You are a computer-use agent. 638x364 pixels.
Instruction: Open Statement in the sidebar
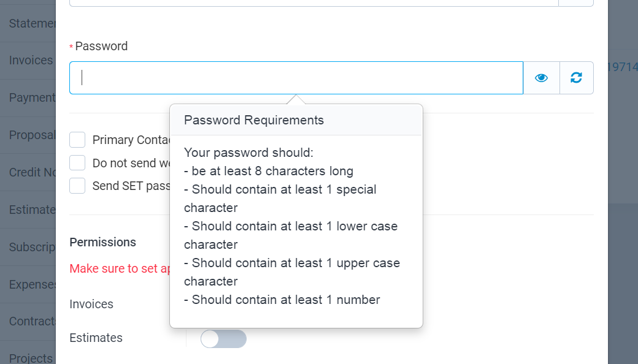32,23
